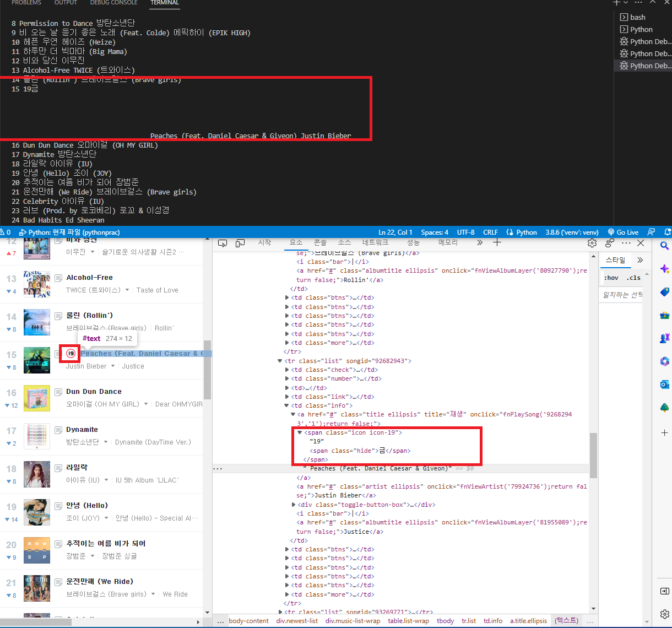The width and height of the screenshot is (672, 628).
Task: Add a new app to Edge sidebar
Action: click(664, 433)
